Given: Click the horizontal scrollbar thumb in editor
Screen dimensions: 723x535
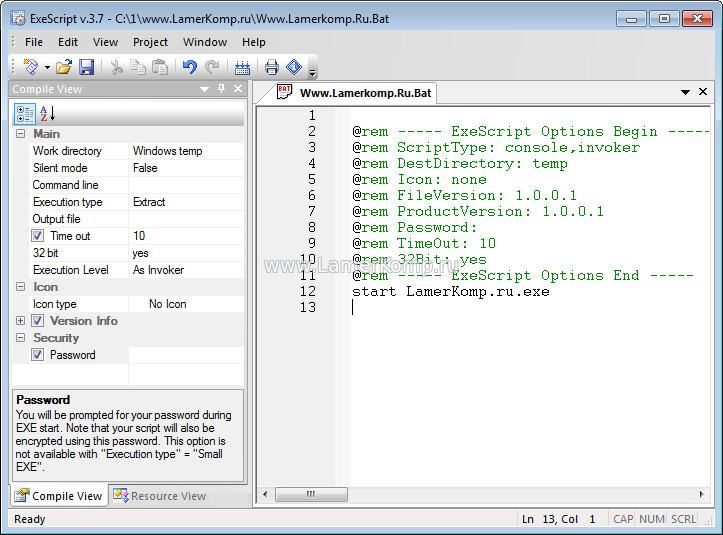Looking at the screenshot, I should [x=311, y=494].
